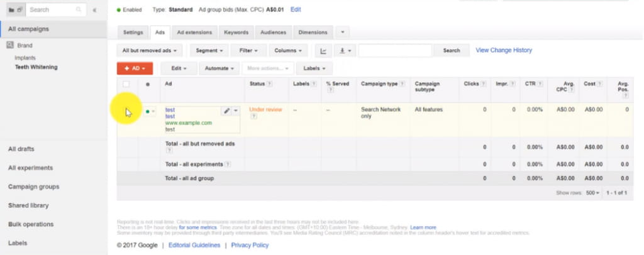The height and width of the screenshot is (255, 644).
Task: Open help icon beside Status header
Action: [x=269, y=84]
